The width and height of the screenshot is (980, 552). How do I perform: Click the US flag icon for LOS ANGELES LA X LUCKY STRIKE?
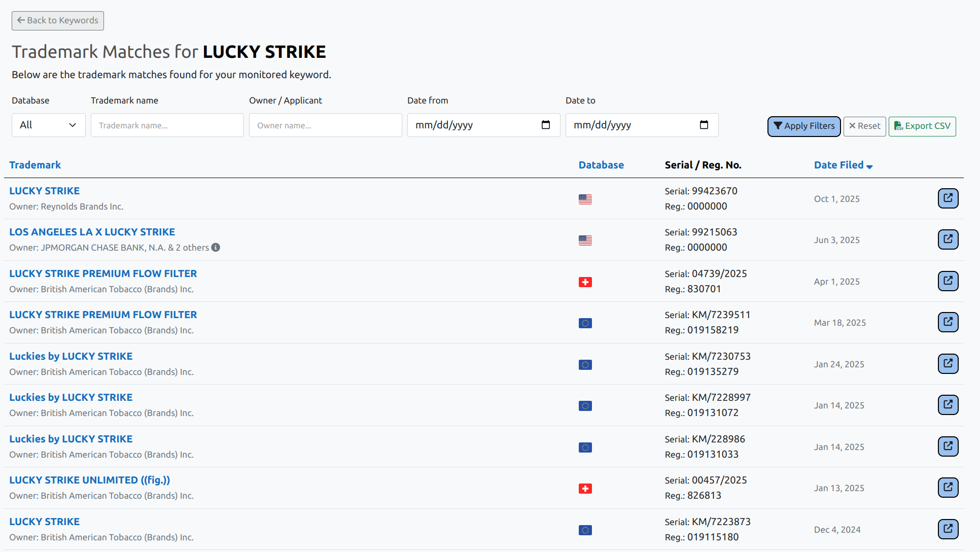click(x=585, y=240)
